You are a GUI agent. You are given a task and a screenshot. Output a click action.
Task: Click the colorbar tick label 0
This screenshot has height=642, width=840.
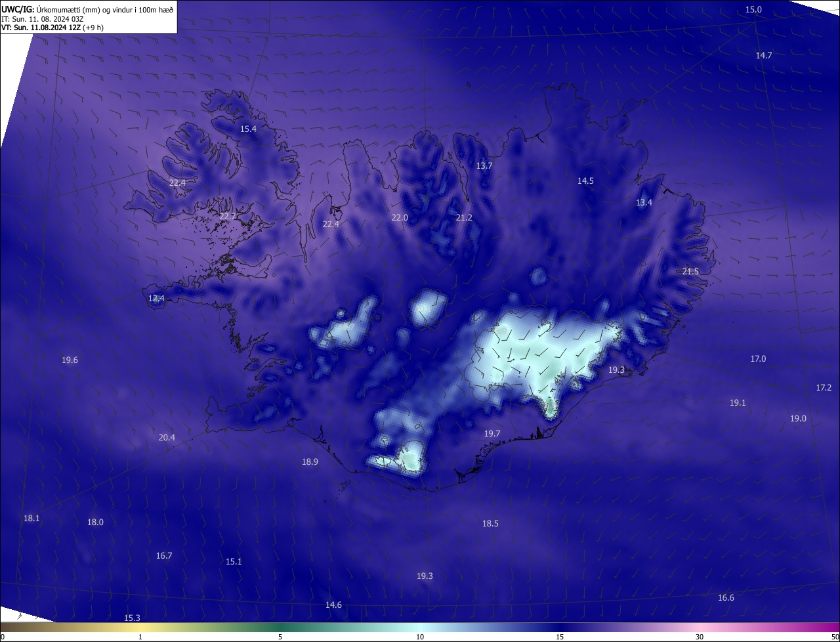pos(3,637)
